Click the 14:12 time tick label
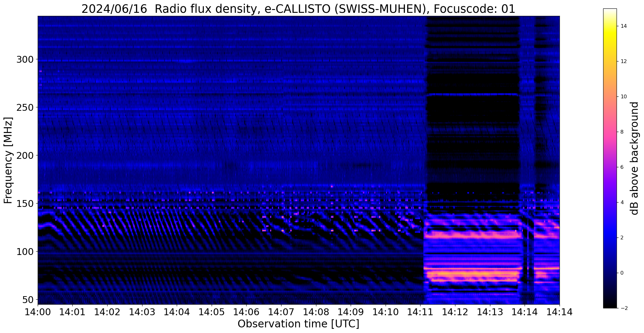The width and height of the screenshot is (644, 333). [x=455, y=312]
